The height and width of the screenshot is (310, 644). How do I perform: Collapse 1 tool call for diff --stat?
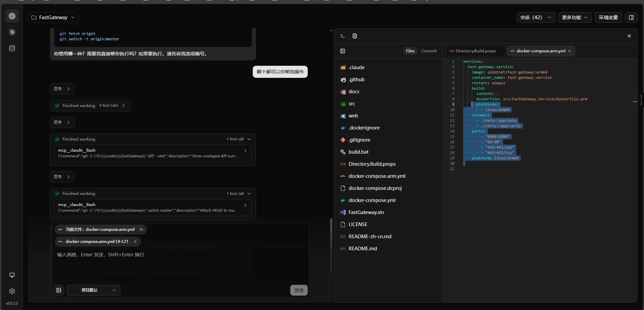[x=238, y=139]
